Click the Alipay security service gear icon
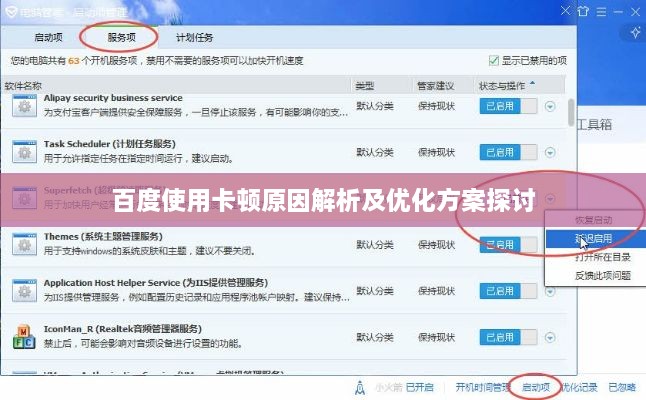The image size is (646, 400). (x=24, y=106)
